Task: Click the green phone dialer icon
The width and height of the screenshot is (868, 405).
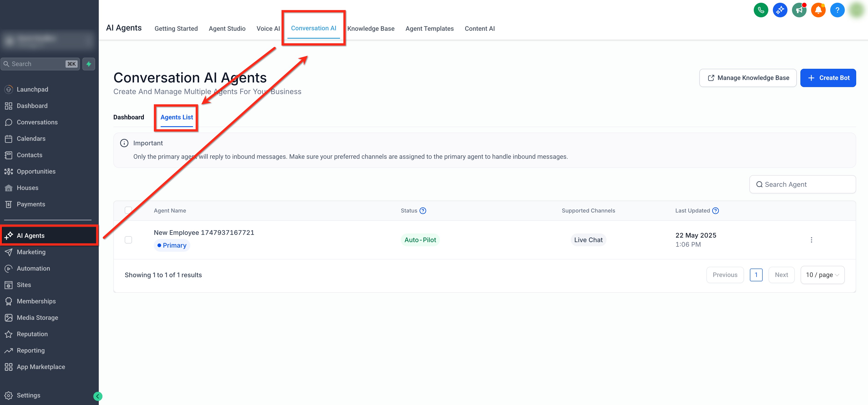Action: coord(761,10)
